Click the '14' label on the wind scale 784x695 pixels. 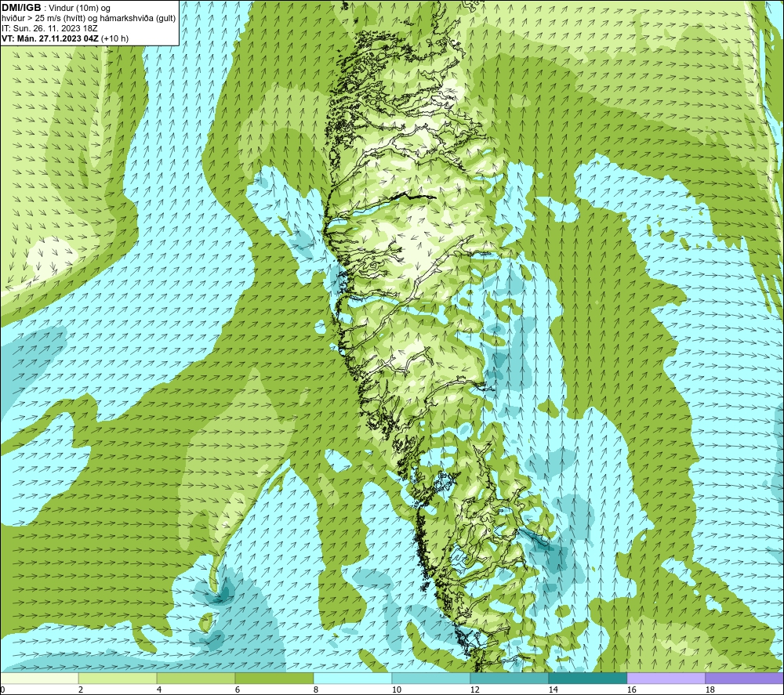coord(553,690)
